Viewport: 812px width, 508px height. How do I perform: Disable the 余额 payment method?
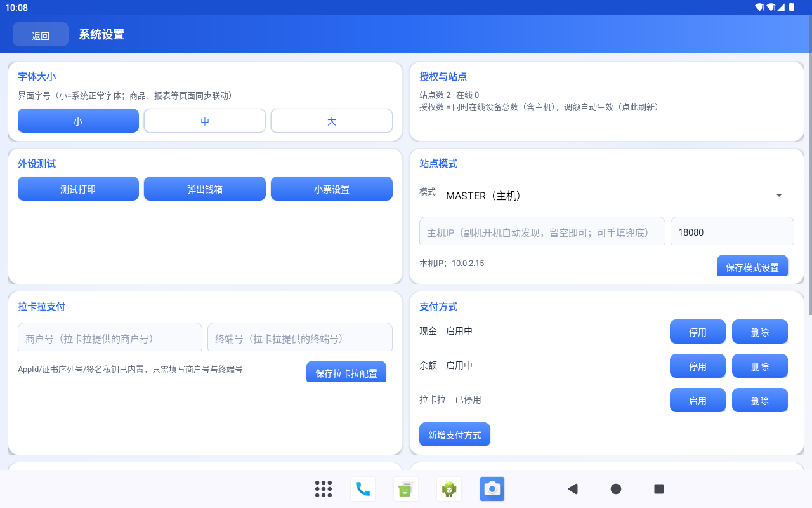[x=698, y=366]
